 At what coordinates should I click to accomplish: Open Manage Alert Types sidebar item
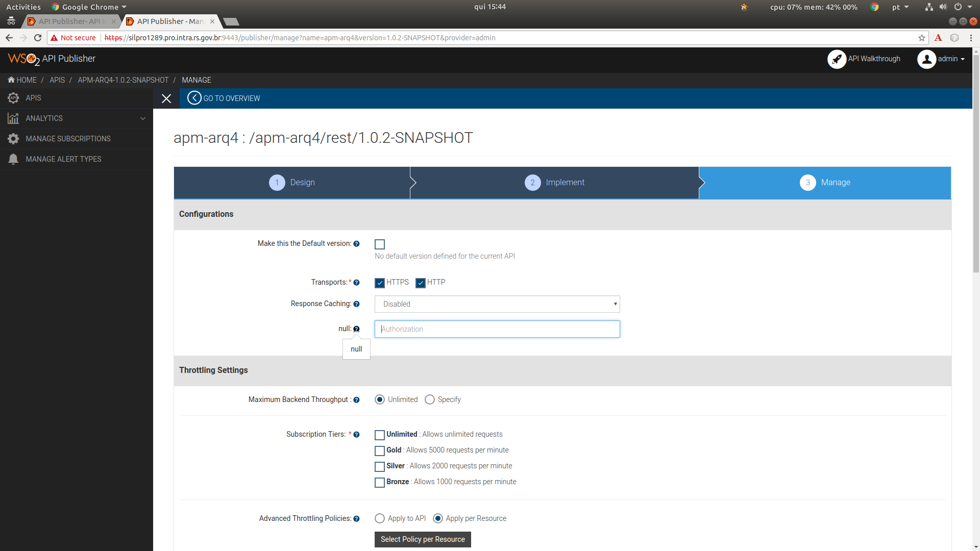[x=77, y=159]
